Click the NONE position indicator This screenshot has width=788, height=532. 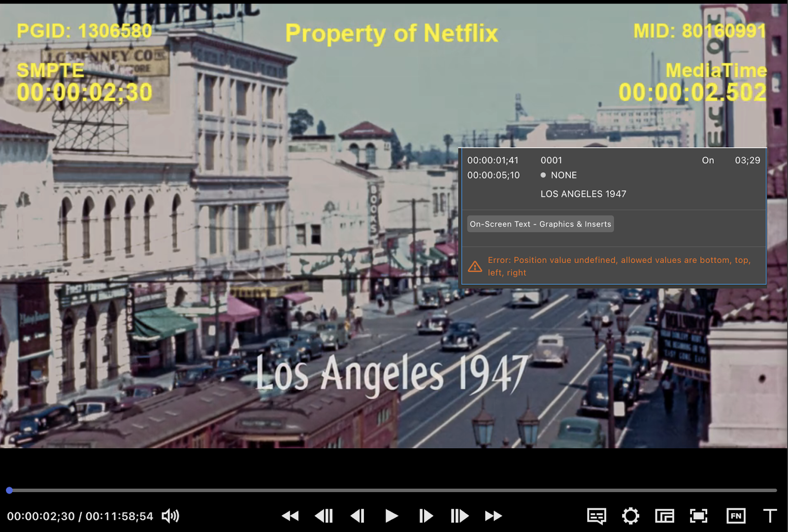tap(558, 175)
